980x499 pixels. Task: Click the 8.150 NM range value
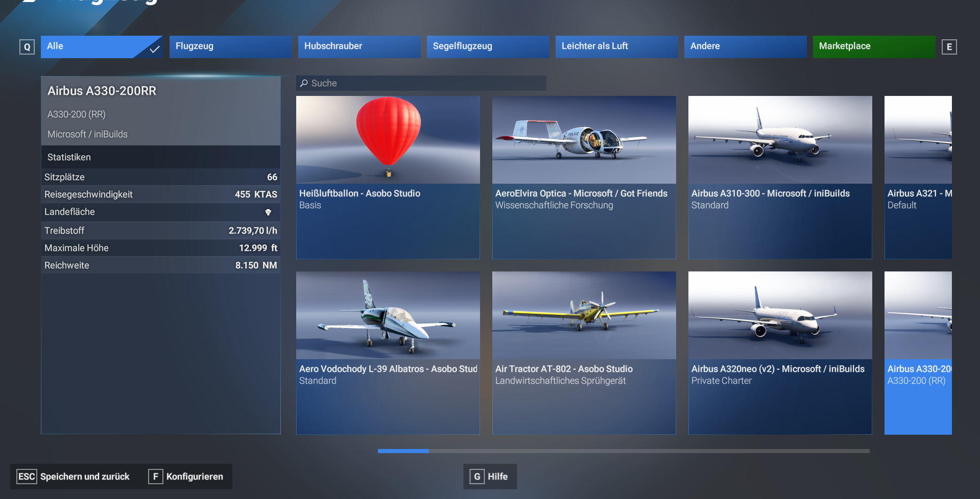tap(256, 265)
